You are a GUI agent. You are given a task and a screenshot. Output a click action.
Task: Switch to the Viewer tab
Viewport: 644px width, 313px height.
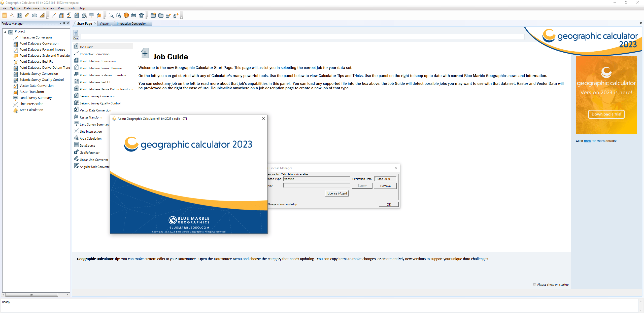point(104,23)
